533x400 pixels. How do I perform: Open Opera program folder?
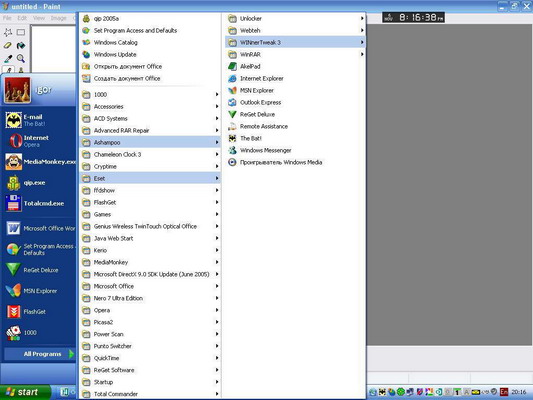(150, 310)
